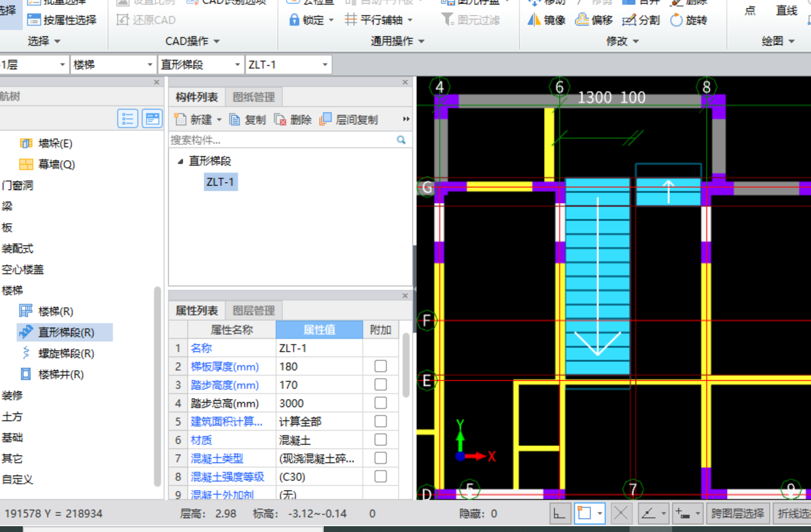Image resolution: width=811 pixels, height=532 pixels.
Task: Click the search magnifier icon
Action: pos(401,140)
